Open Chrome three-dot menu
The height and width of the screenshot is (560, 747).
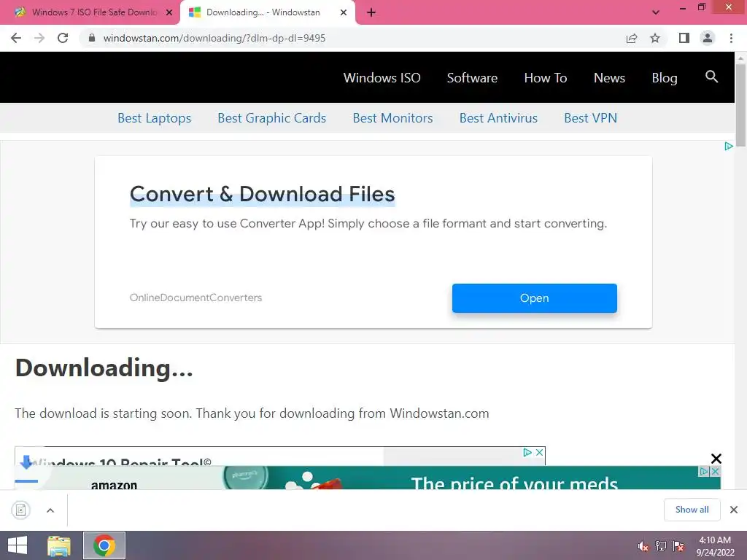[731, 38]
